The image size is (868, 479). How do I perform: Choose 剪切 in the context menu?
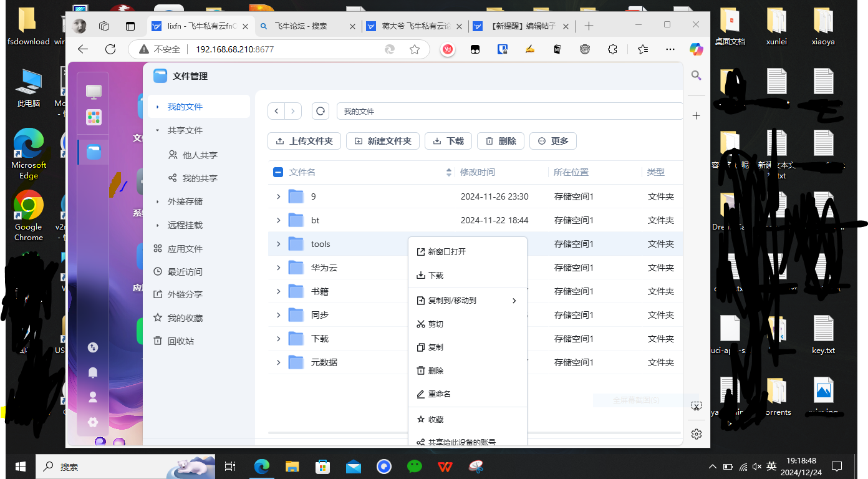(468, 324)
